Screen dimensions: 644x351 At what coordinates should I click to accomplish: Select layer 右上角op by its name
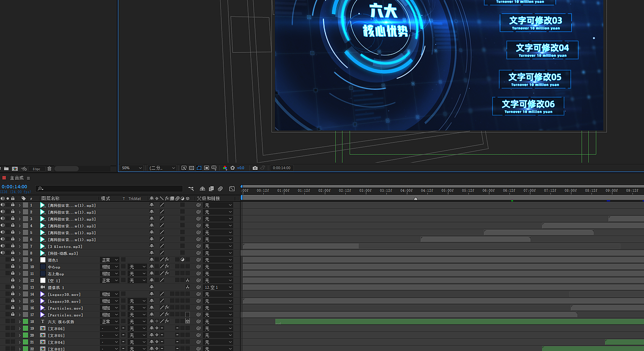pos(56,273)
